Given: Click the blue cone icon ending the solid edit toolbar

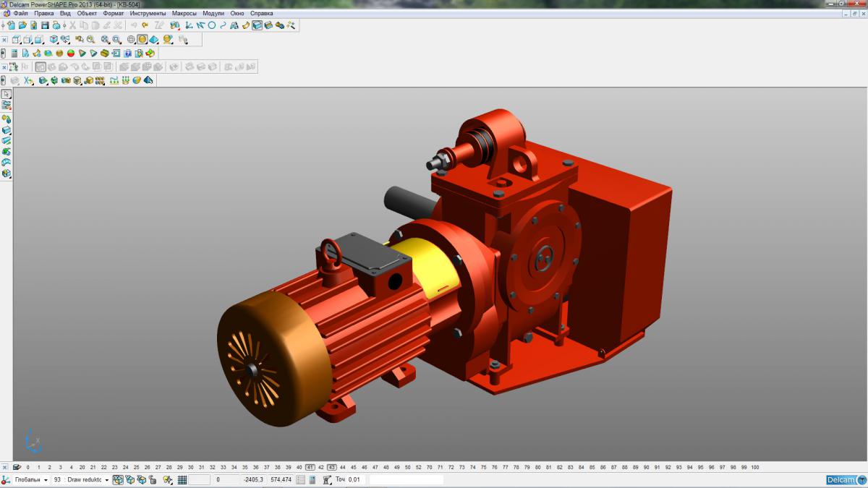Looking at the screenshot, I should click(148, 80).
